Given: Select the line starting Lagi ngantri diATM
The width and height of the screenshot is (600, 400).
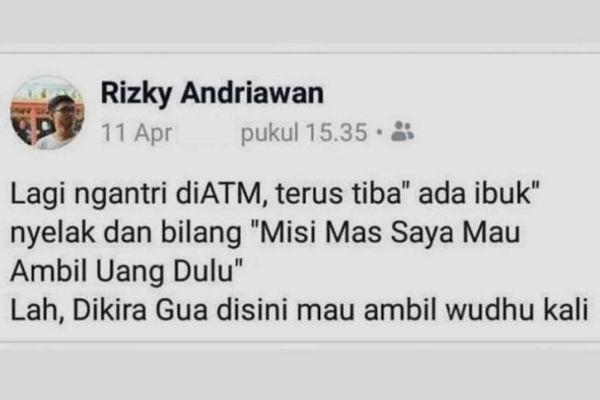Looking at the screenshot, I should (275, 194).
